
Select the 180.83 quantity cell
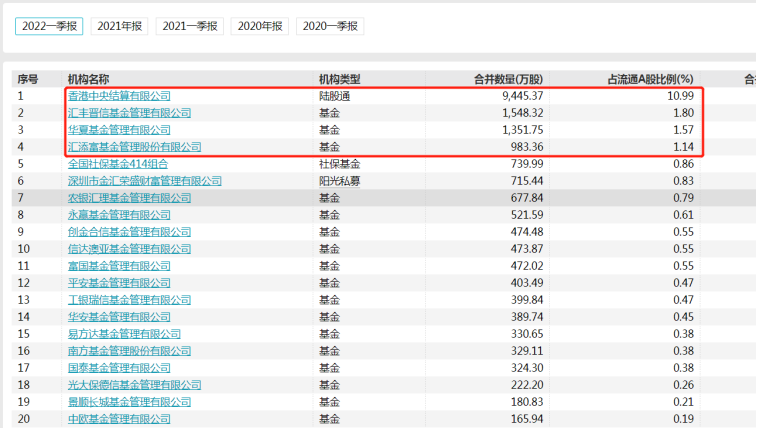tap(527, 402)
